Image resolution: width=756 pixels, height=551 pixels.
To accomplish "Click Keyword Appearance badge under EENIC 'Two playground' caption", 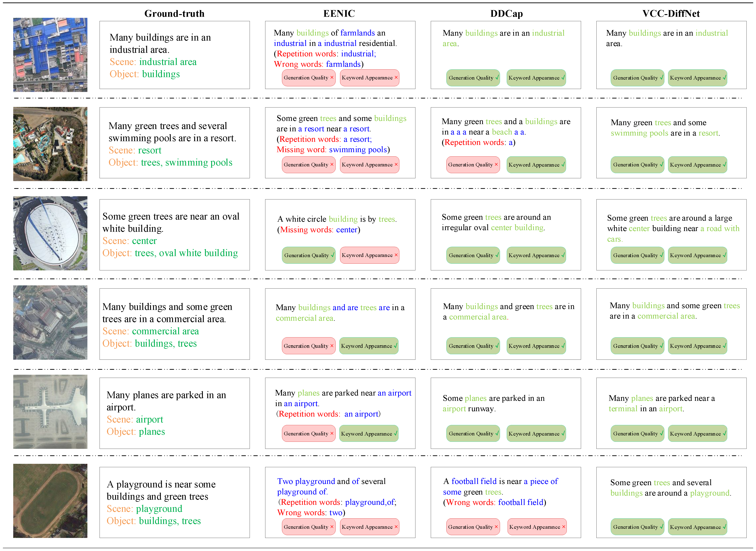I will pyautogui.click(x=369, y=527).
